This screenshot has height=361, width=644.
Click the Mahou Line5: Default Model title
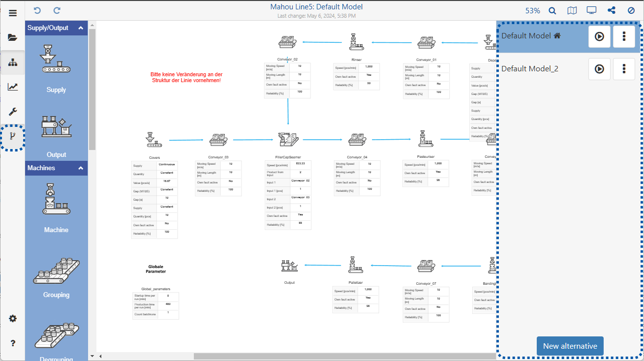(316, 7)
